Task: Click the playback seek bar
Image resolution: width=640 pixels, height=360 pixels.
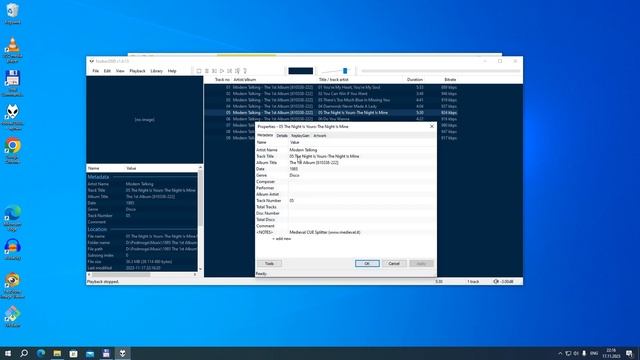Action: [441, 71]
